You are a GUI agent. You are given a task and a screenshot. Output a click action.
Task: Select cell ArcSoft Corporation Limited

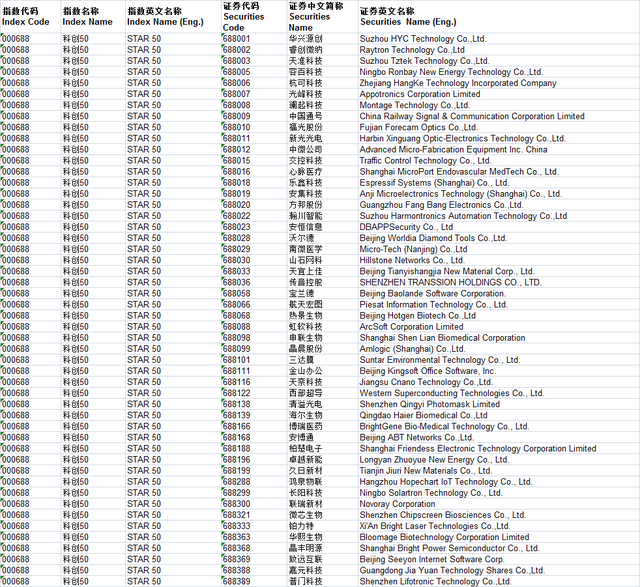pos(498,327)
